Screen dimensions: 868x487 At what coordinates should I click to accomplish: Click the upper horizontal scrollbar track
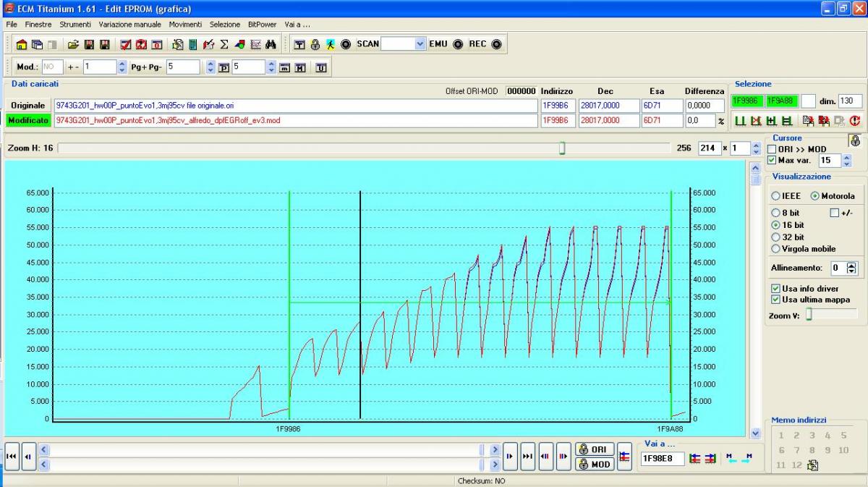[263, 449]
